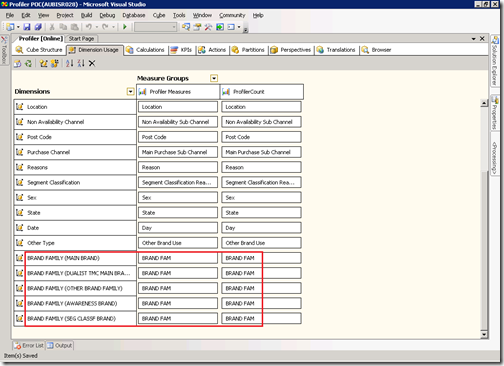The height and width of the screenshot is (366, 504).
Task: Close the Profiler document tab
Action: (x=482, y=39)
